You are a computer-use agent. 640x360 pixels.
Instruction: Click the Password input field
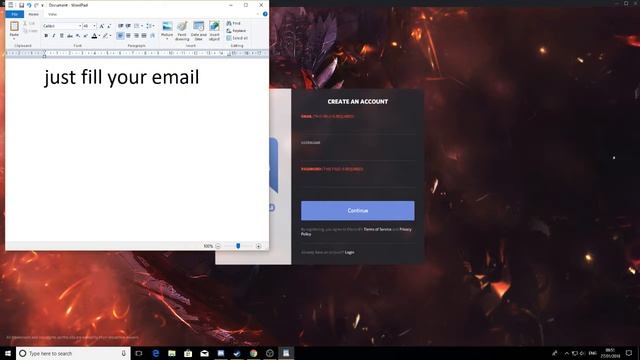click(x=358, y=179)
